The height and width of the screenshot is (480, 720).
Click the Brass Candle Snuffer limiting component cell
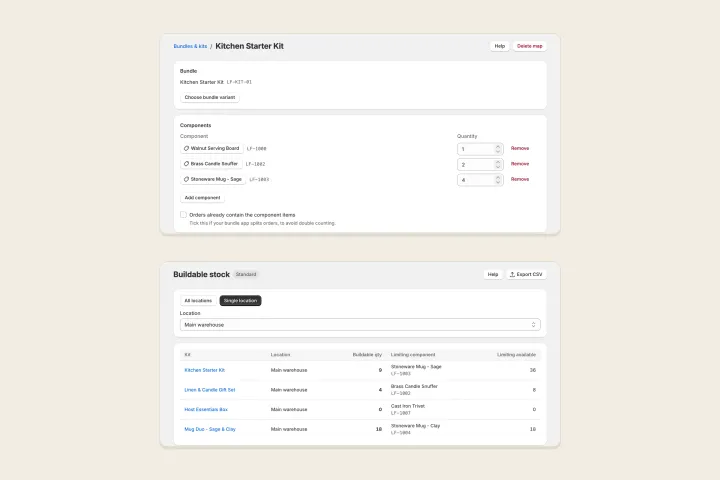tap(414, 390)
